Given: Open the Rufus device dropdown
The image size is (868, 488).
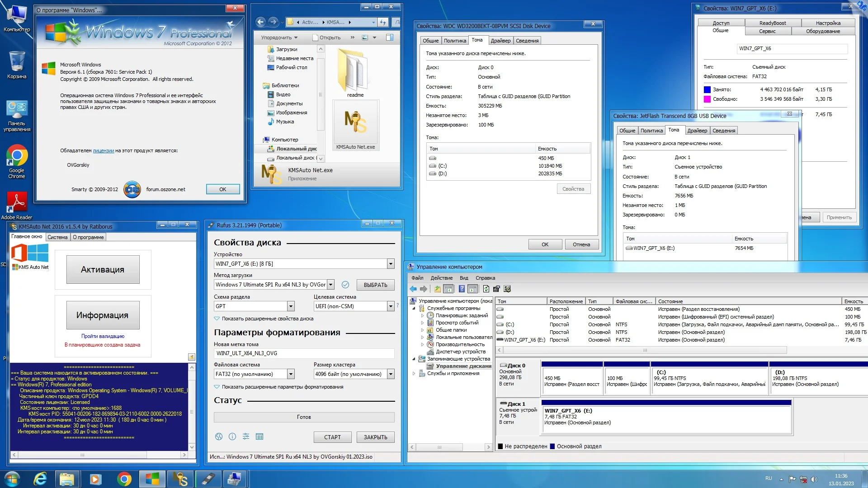Looking at the screenshot, I should tap(391, 264).
